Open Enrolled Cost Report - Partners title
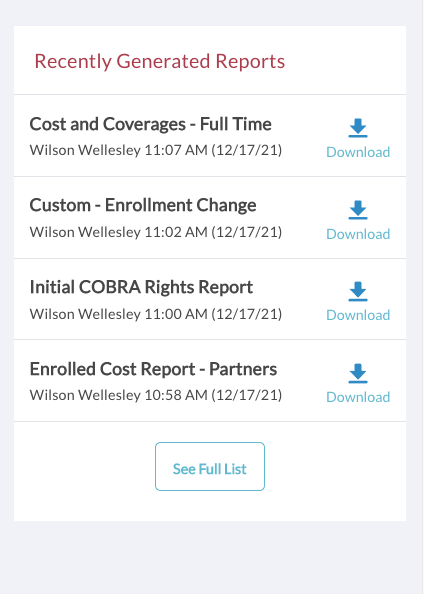Viewport: 424px width, 594px height. pyautogui.click(x=153, y=369)
